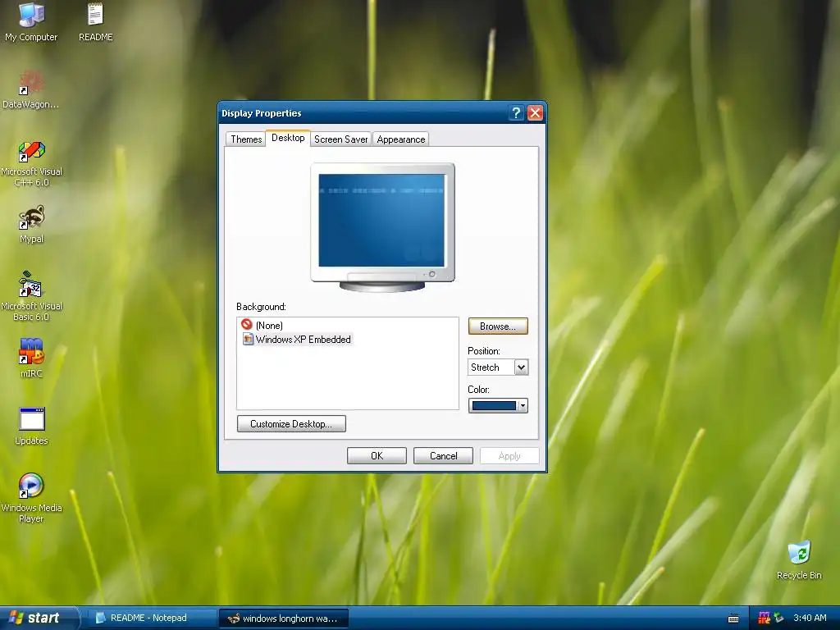Click the colorful system tray icon

765,619
